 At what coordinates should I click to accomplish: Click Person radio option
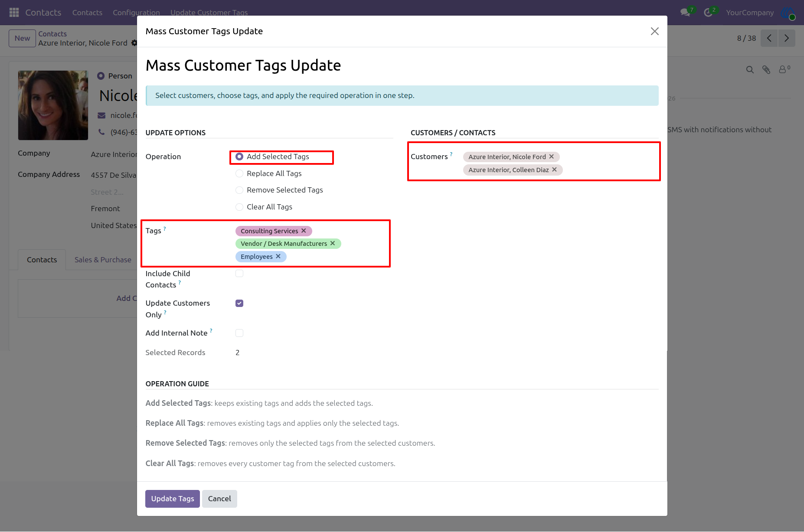[x=101, y=76]
